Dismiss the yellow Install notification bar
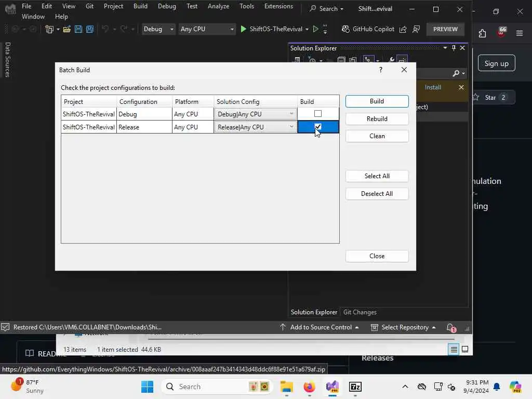Image resolution: width=532 pixels, height=399 pixels. pos(461,87)
